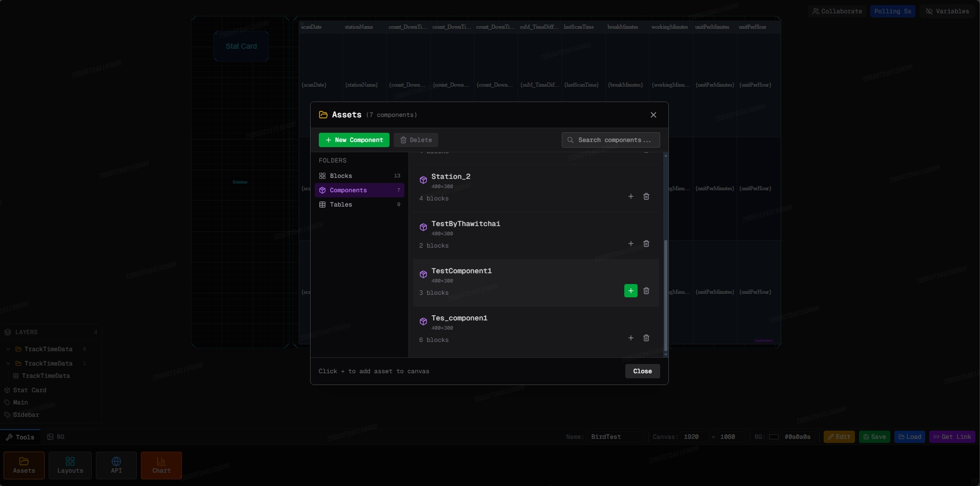Add Station_2 component with plus icon
This screenshot has height=486, width=980.
[631, 196]
